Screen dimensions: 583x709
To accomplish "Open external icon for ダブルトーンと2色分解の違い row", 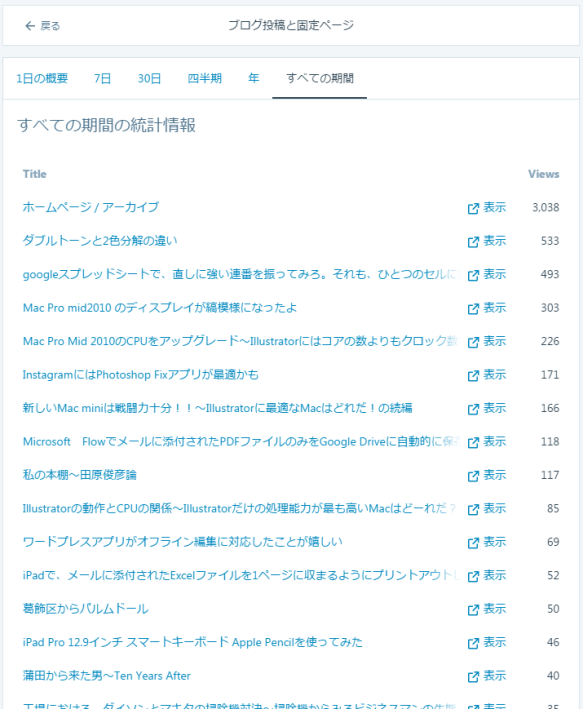I will [x=473, y=241].
